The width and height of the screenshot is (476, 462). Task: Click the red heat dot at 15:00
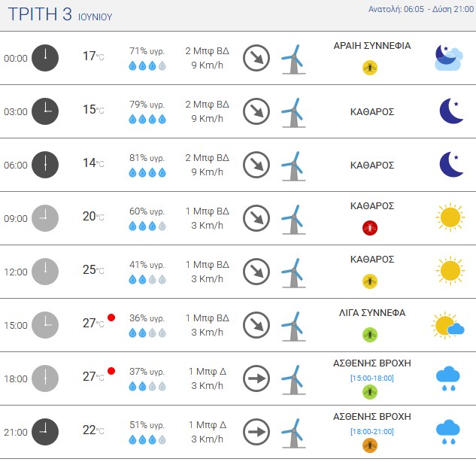coord(111,317)
